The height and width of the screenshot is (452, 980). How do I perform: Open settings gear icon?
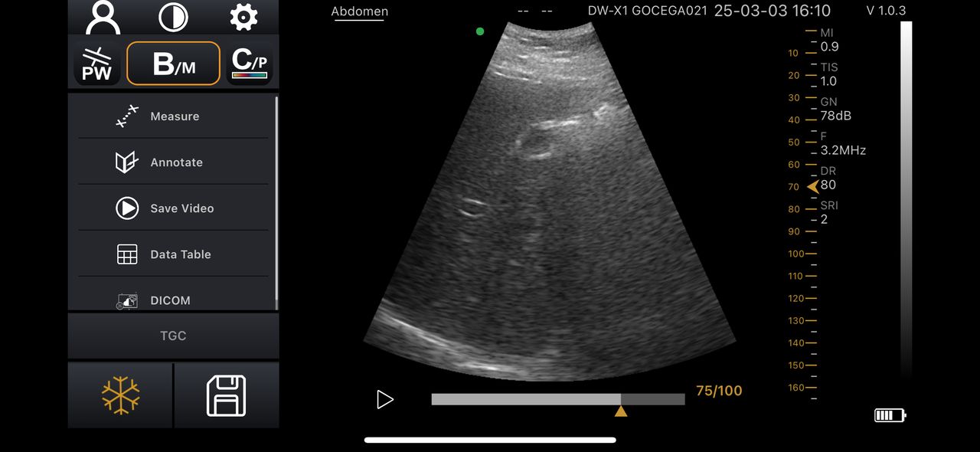click(243, 17)
